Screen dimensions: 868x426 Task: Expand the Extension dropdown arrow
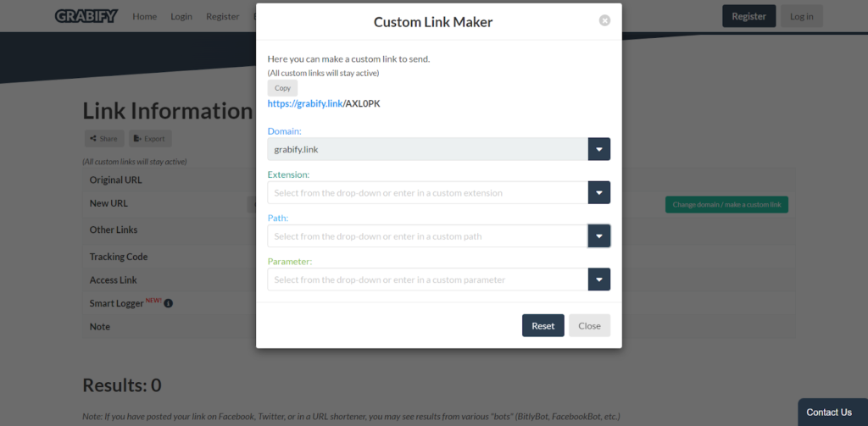point(599,192)
